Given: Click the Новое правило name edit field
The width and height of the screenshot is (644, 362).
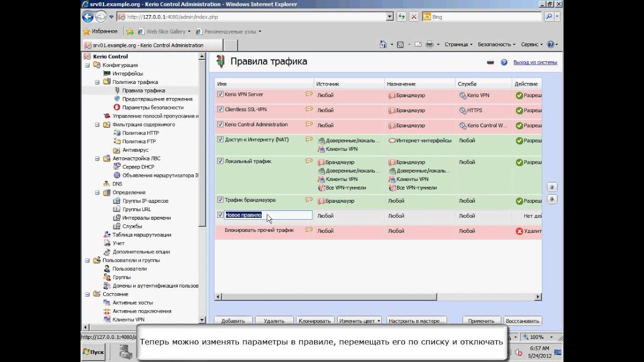Looking at the screenshot, I should (268, 215).
